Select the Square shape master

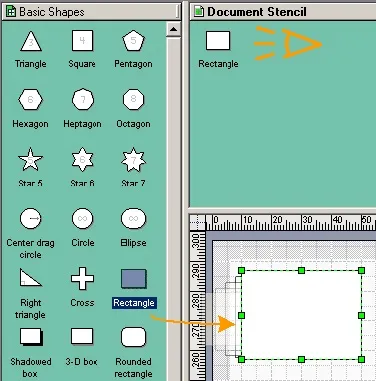82,41
